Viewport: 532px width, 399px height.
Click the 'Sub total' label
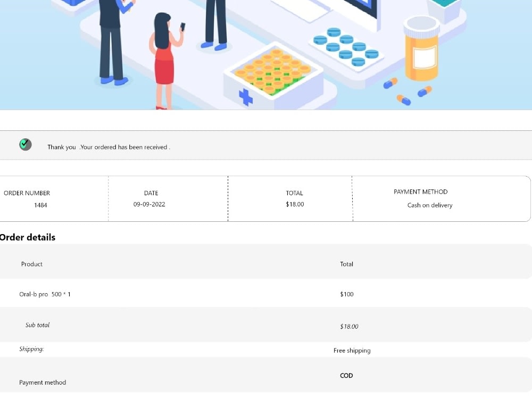37,325
